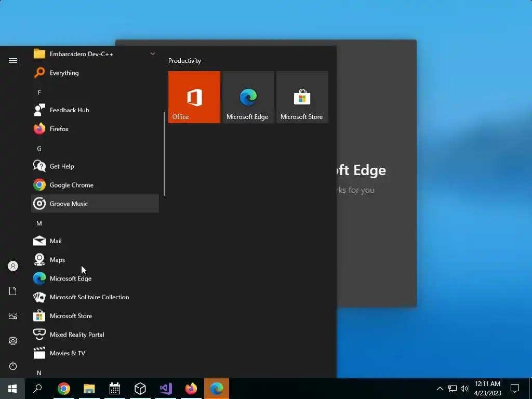Launch Google Chrome from app list
532x399 pixels.
95,185
